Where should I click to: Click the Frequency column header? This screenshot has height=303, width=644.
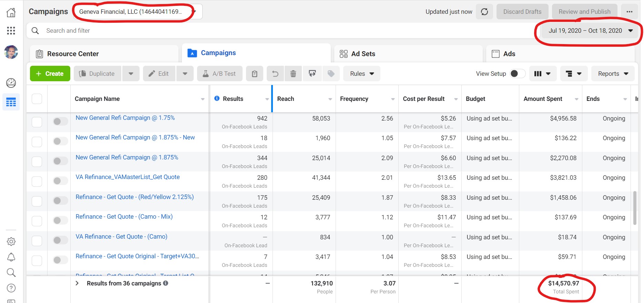pyautogui.click(x=367, y=99)
